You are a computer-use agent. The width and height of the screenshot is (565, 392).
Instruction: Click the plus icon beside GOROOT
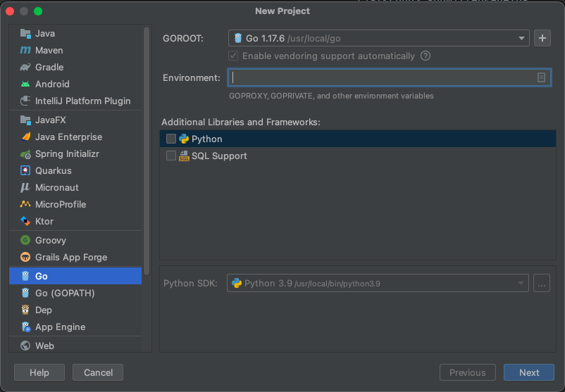[x=542, y=39]
